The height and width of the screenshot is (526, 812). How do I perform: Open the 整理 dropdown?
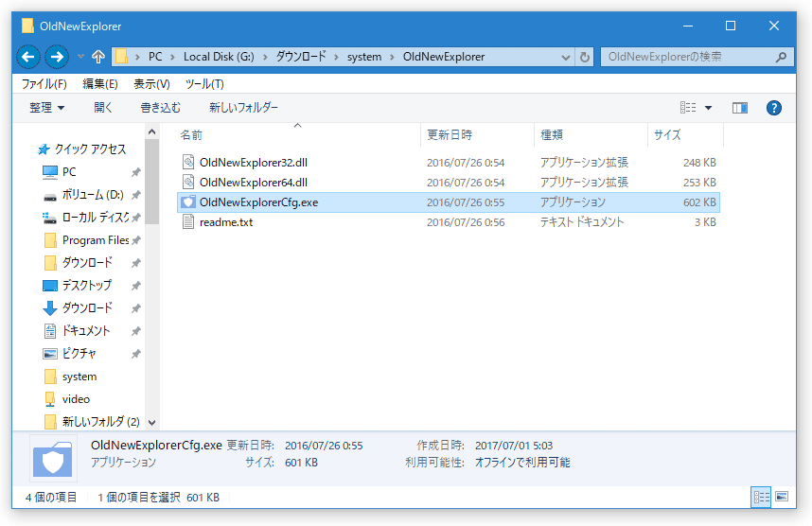click(x=46, y=108)
